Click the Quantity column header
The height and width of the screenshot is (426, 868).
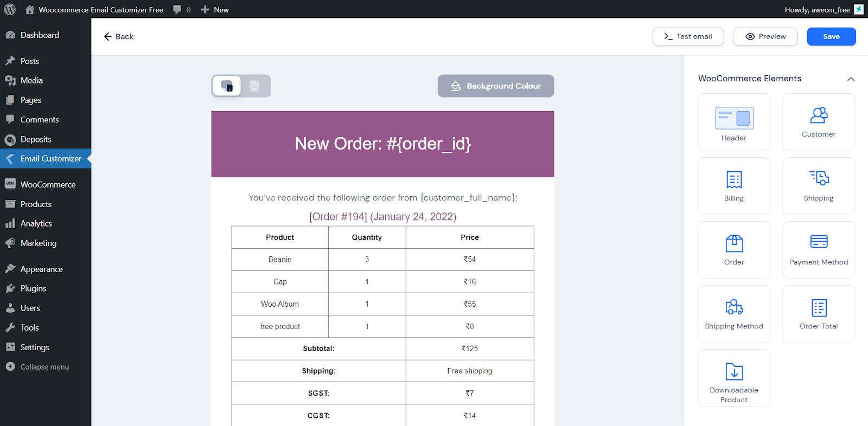(367, 237)
